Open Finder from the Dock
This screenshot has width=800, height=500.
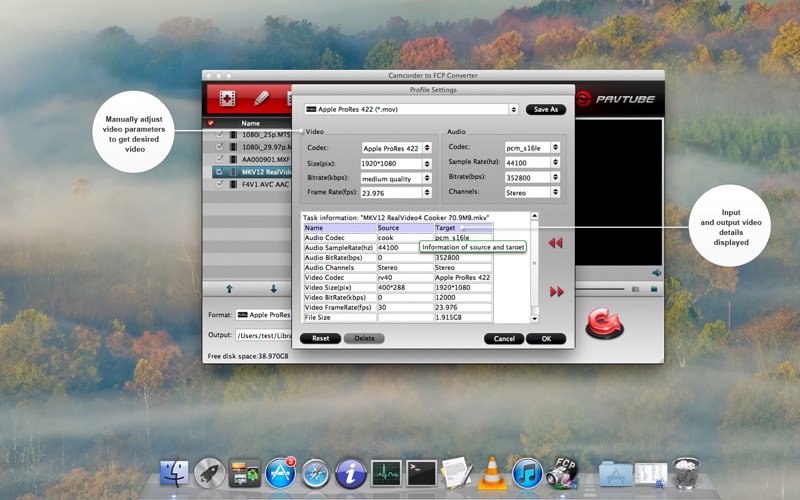(x=174, y=473)
